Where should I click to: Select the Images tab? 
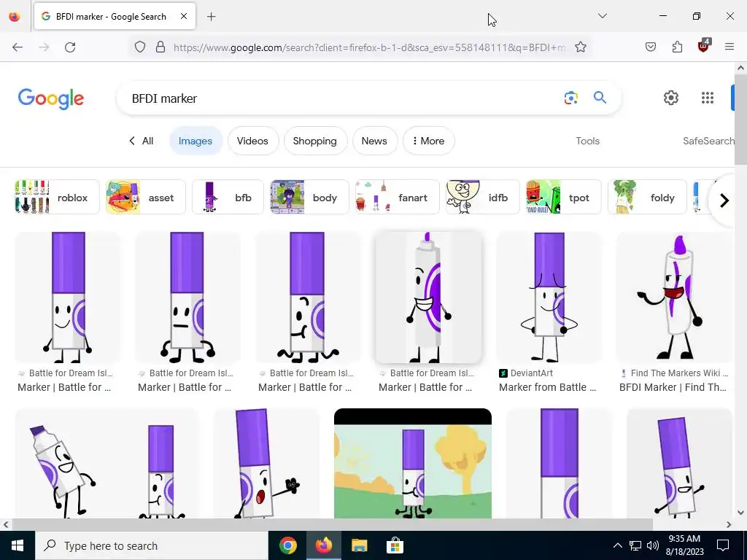click(196, 141)
